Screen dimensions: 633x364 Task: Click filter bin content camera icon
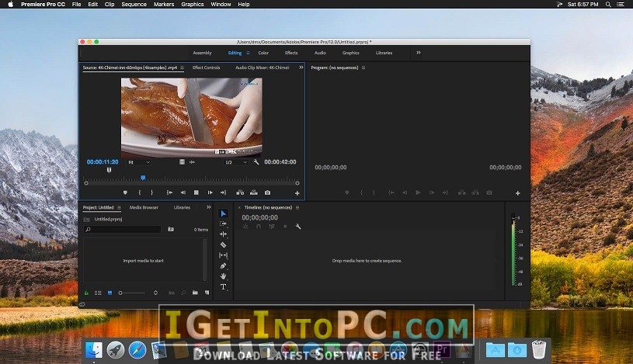(x=171, y=229)
